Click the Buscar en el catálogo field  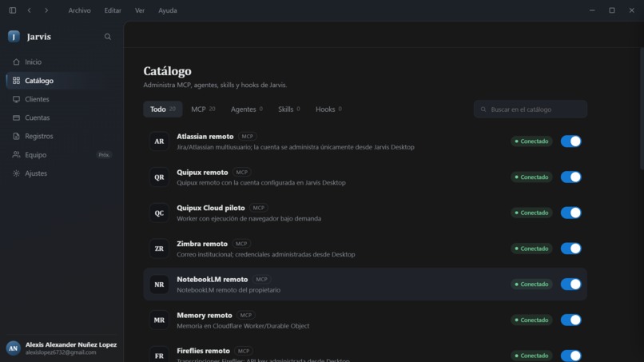[531, 109]
